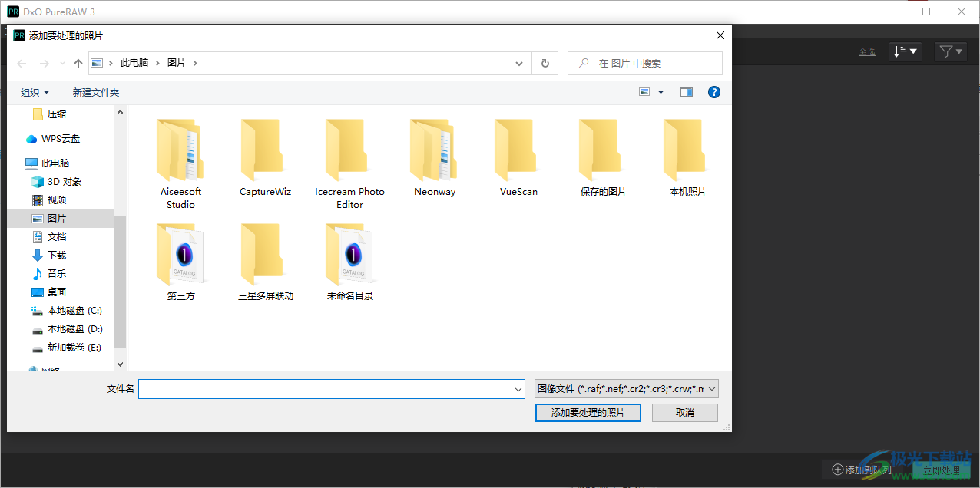980x488 pixels.
Task: Click 全选 link in DxO PureRAW
Action: (867, 51)
